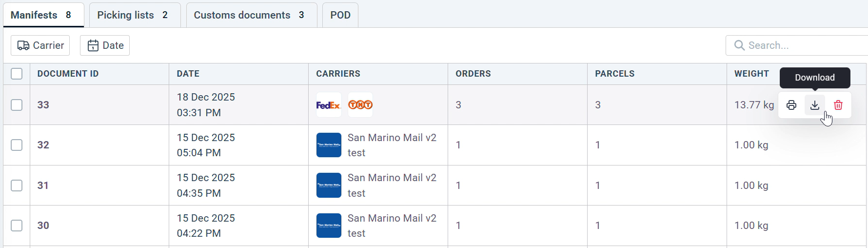Click the FedEx carrier logo

pos(328,105)
